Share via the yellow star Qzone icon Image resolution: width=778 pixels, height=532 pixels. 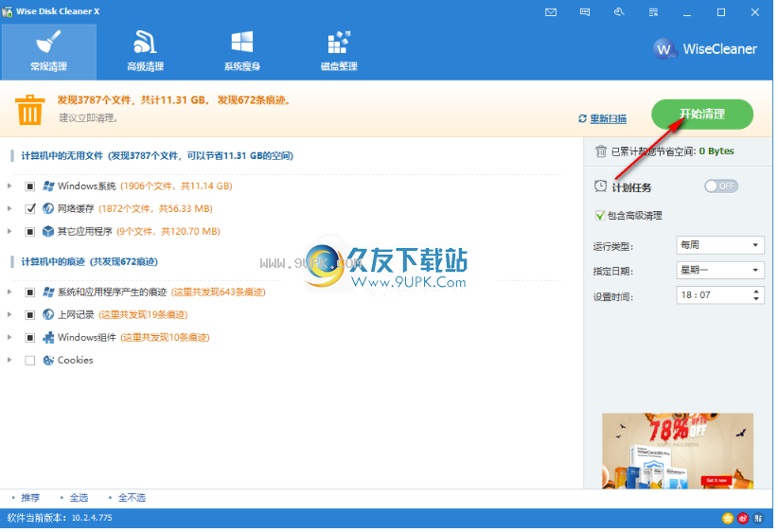point(728,518)
